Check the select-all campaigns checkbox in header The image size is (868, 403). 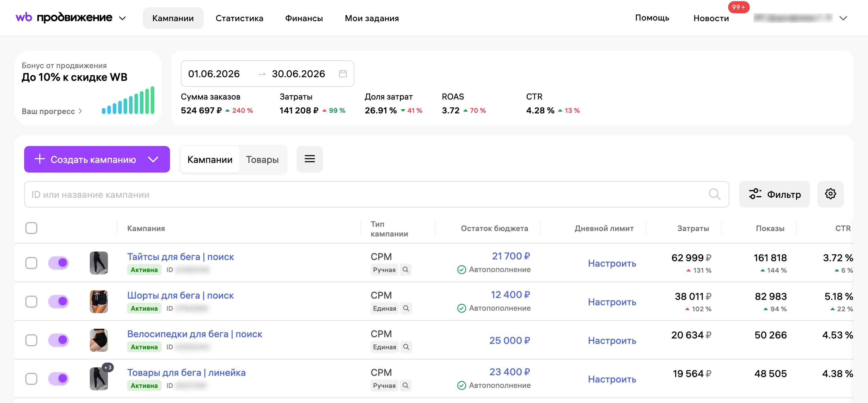(x=31, y=228)
